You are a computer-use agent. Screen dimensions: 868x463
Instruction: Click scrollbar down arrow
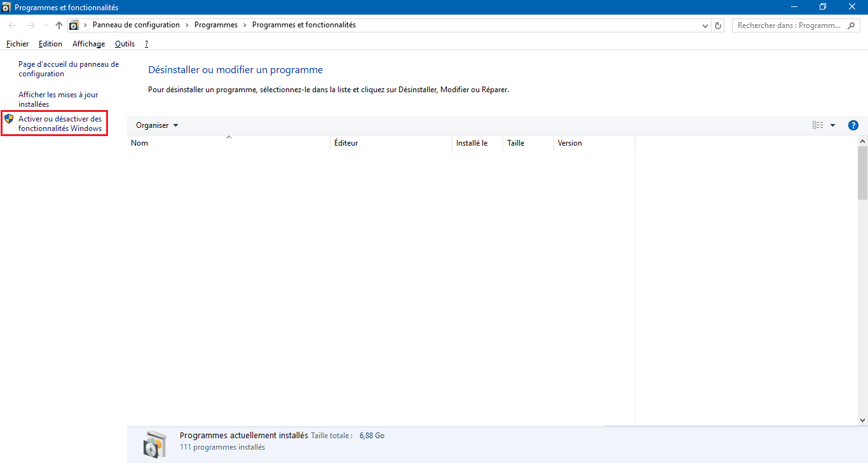tap(862, 420)
